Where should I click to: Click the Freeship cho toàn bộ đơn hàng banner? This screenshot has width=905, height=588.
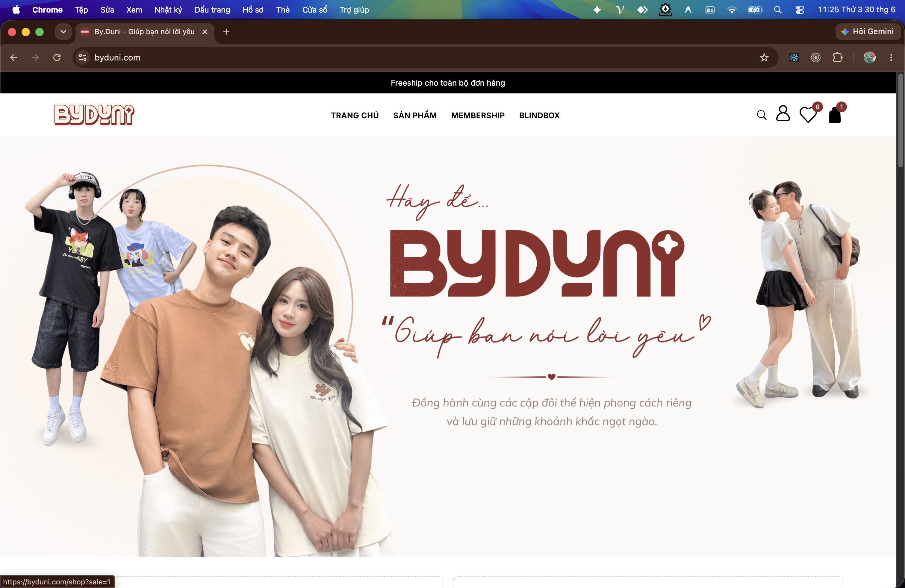447,83
